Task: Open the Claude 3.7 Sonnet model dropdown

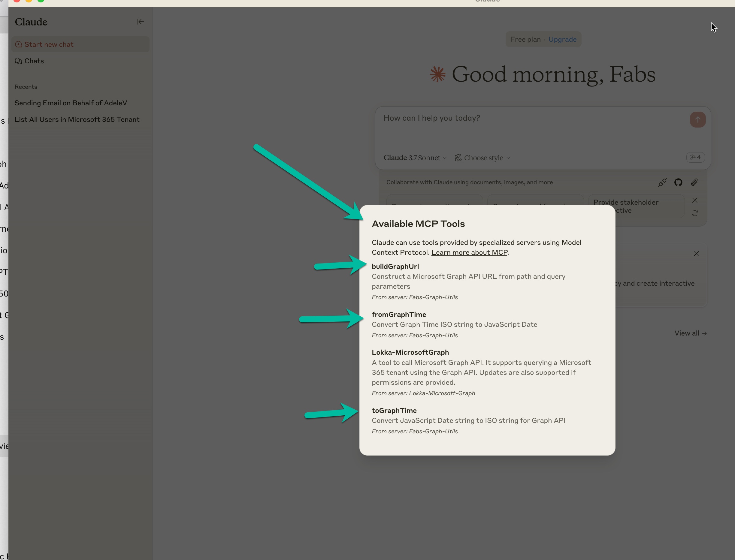Action: [x=415, y=158]
